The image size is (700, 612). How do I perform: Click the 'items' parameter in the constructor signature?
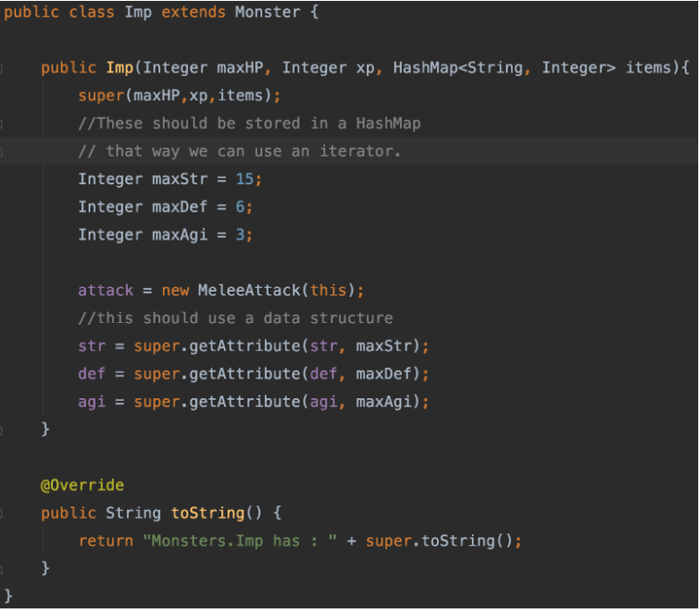(x=648, y=68)
